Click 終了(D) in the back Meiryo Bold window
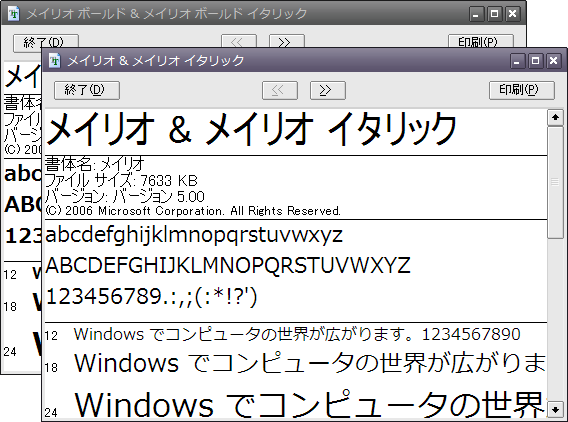568x422 pixels. 46,41
